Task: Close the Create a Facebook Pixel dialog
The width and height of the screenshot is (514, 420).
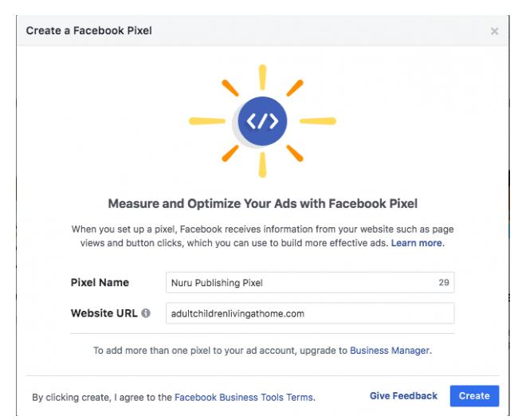Action: point(494,31)
